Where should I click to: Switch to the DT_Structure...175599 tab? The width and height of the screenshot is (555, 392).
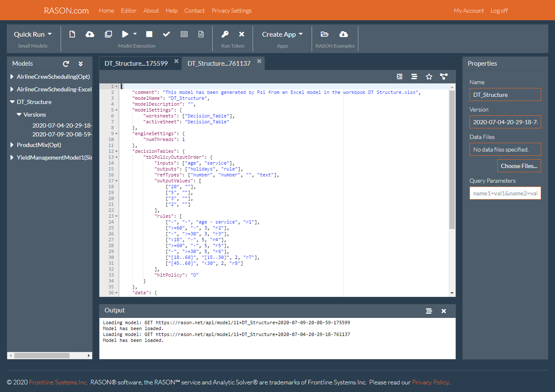[x=136, y=64]
